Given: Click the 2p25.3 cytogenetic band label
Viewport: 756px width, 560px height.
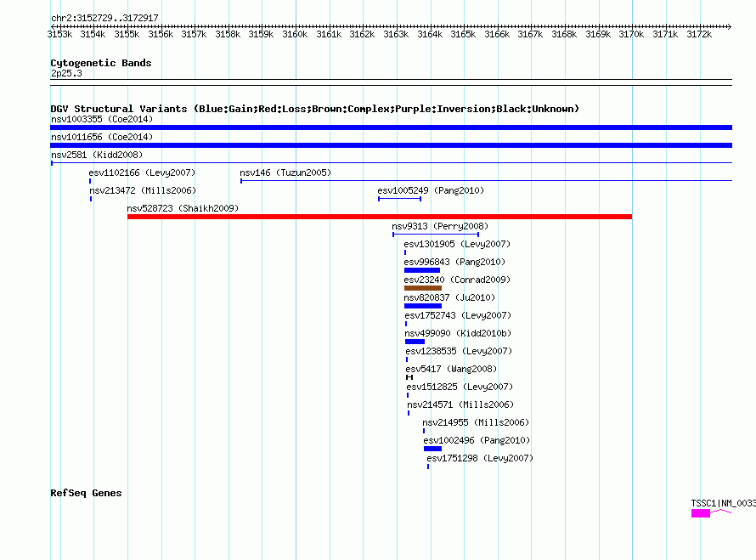Looking at the screenshot, I should point(66,74).
